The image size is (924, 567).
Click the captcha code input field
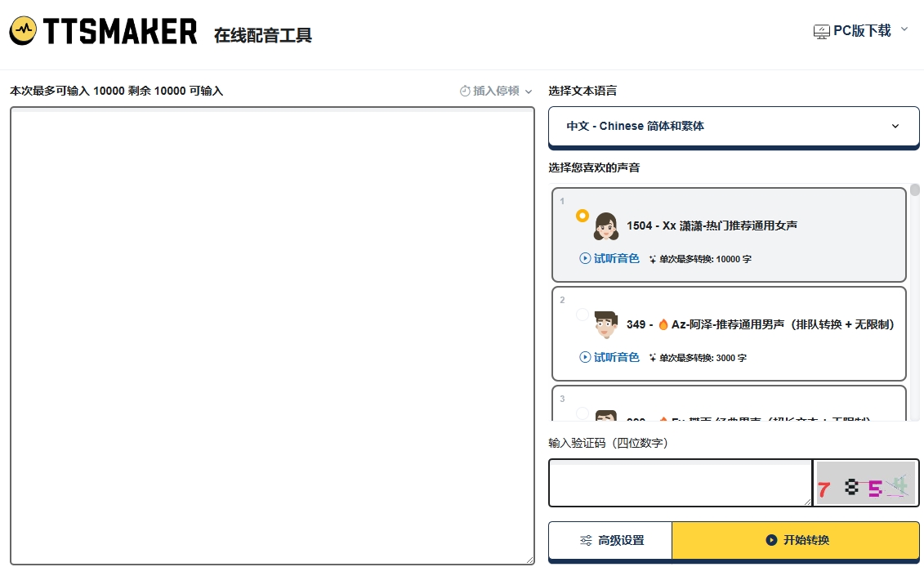point(680,483)
